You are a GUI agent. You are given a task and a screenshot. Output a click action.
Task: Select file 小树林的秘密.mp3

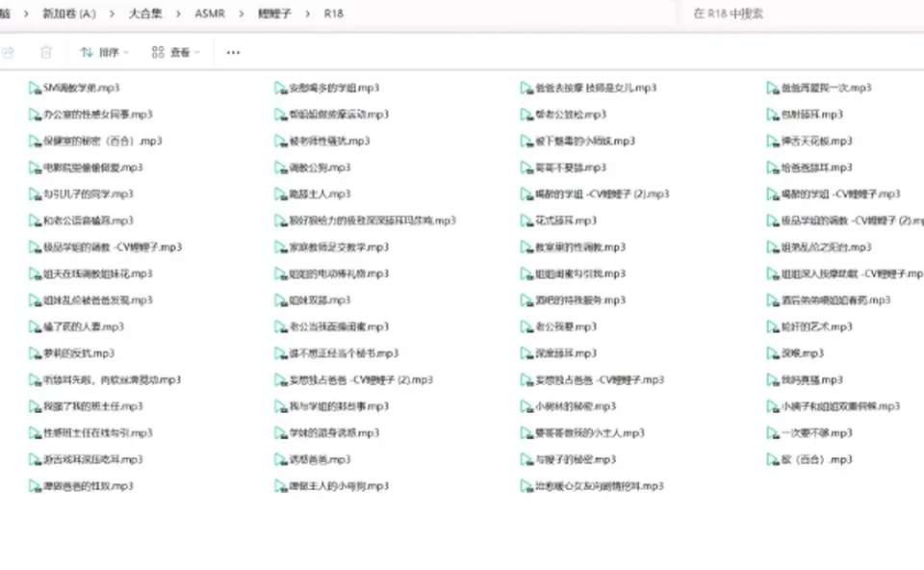point(569,406)
